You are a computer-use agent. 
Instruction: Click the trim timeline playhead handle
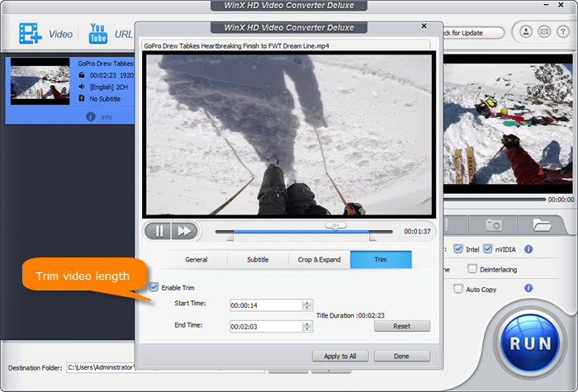coord(335,226)
